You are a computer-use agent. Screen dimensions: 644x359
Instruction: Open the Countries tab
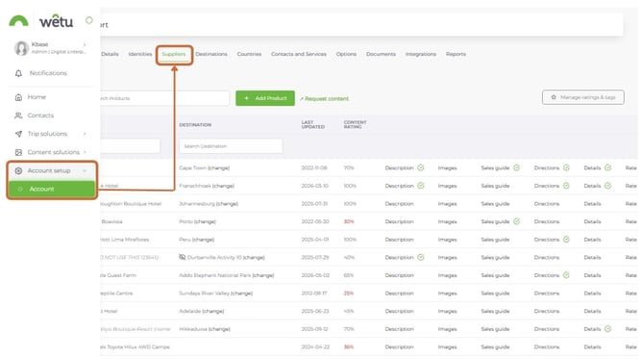pos(249,54)
